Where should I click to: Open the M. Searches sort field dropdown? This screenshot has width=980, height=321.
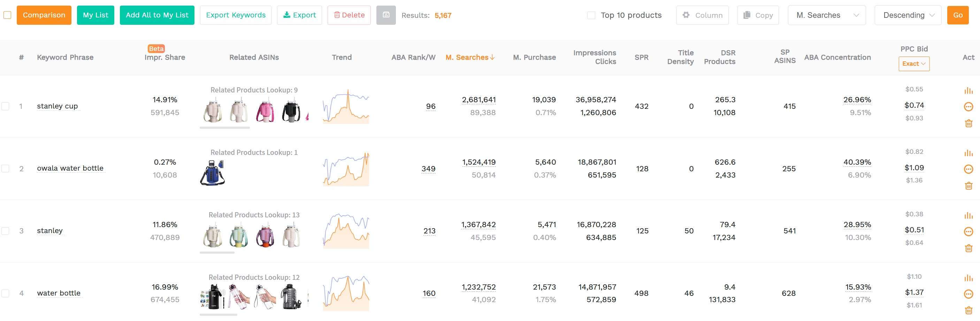pos(826,15)
